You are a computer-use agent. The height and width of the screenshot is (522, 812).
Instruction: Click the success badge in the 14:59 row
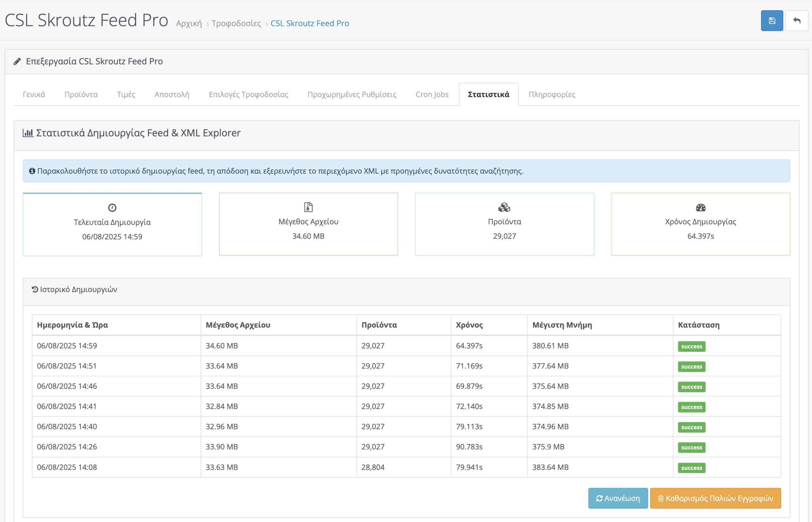(691, 347)
